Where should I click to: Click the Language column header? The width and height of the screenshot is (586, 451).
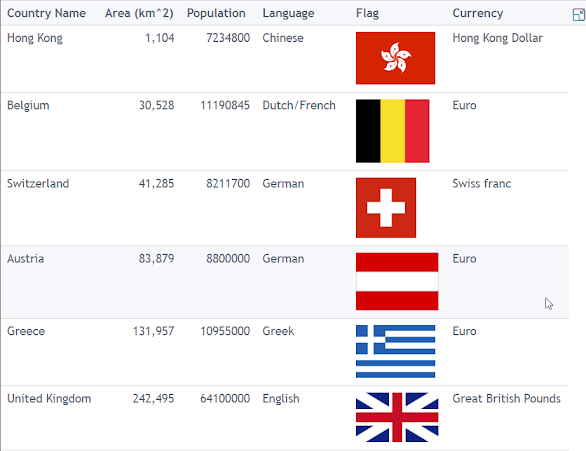288,13
